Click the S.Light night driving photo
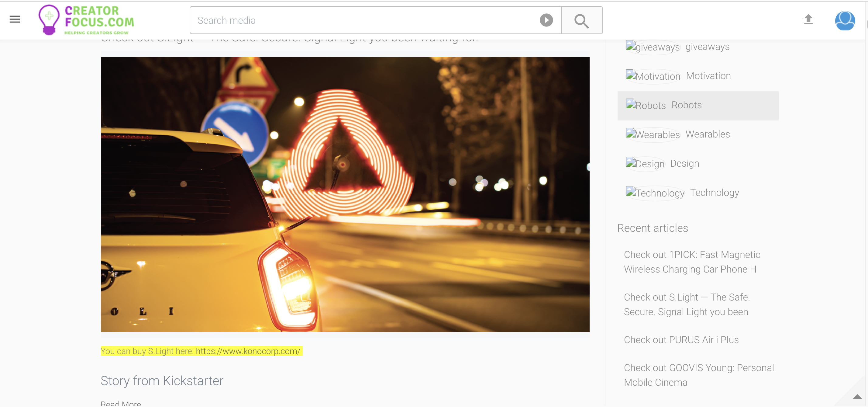 pyautogui.click(x=345, y=194)
